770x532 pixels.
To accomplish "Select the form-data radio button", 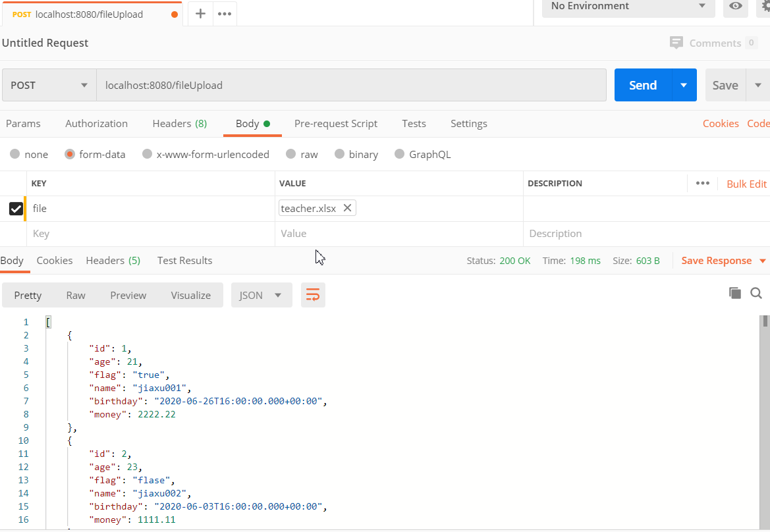I will pyautogui.click(x=70, y=154).
